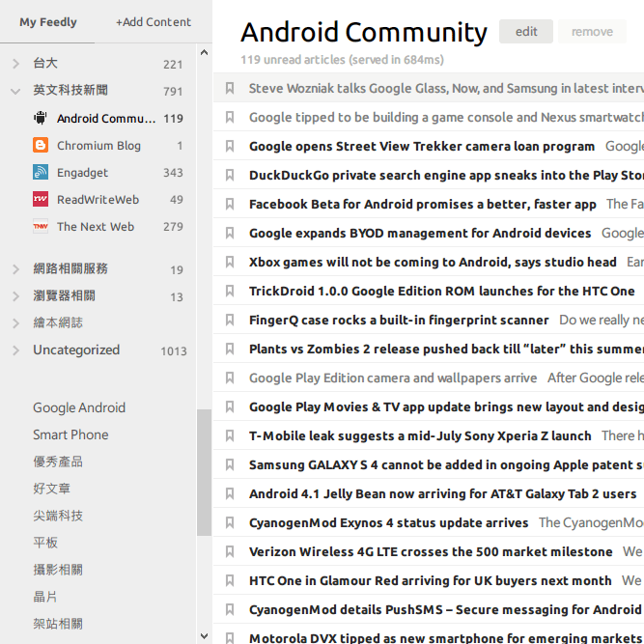The image size is (644, 644).
Task: Click The Next Web TNW icon
Action: pos(41,226)
